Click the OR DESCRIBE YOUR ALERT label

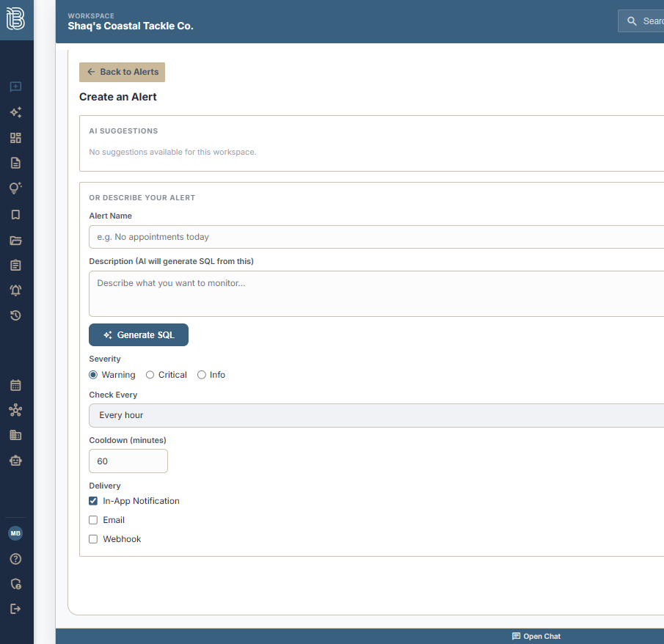click(142, 198)
